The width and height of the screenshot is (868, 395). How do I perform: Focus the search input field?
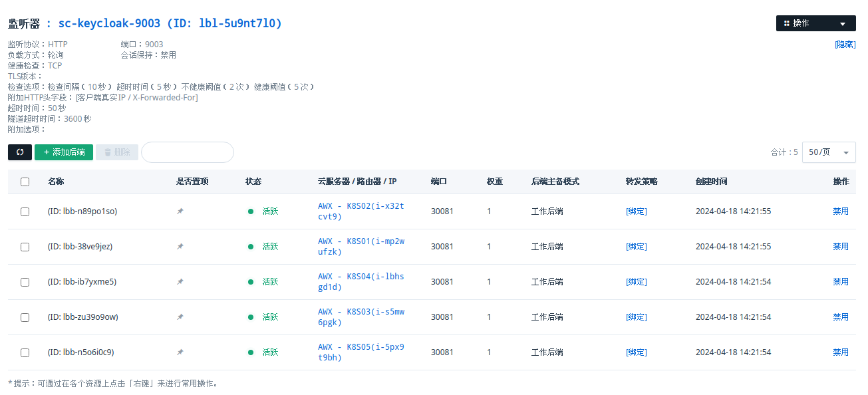click(x=188, y=152)
